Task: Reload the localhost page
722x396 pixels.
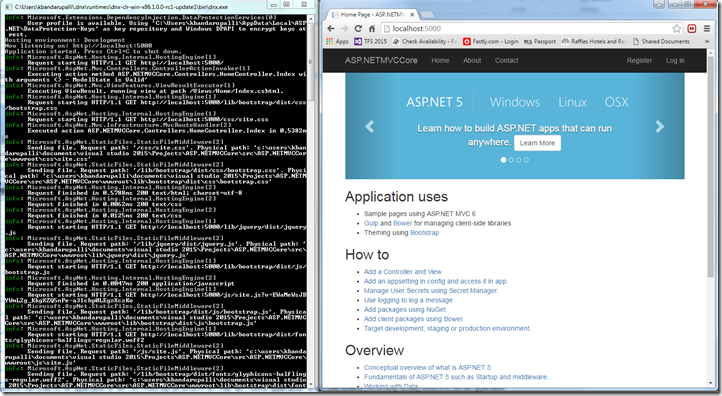Action: (x=358, y=29)
